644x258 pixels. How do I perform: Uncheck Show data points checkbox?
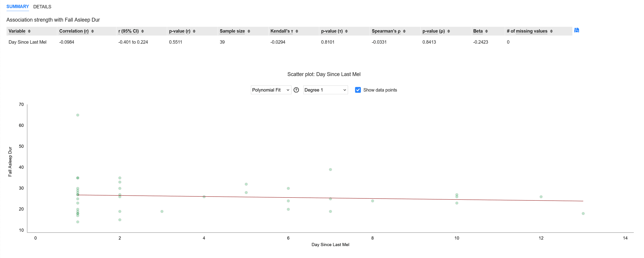[358, 90]
